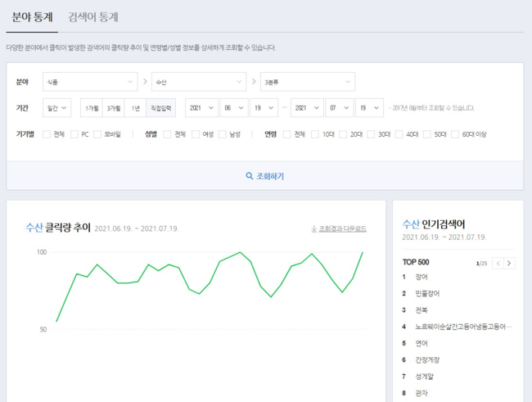Switch to 검색어 통계 tab
The image size is (532, 402).
click(x=92, y=16)
